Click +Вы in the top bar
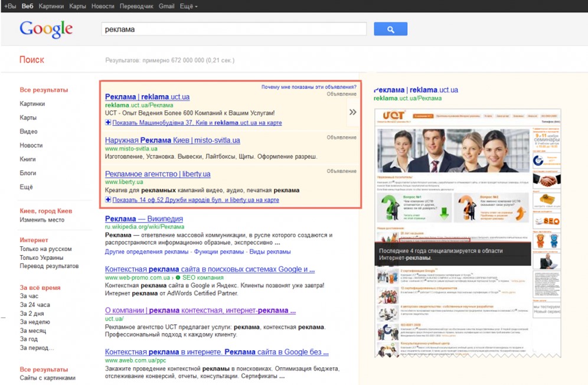 (10, 6)
